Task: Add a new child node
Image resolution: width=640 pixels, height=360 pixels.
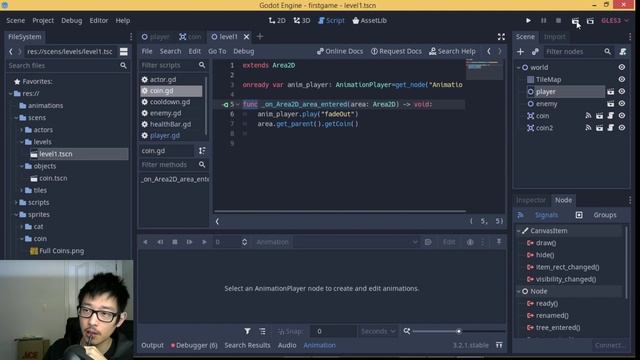Action: (x=520, y=51)
